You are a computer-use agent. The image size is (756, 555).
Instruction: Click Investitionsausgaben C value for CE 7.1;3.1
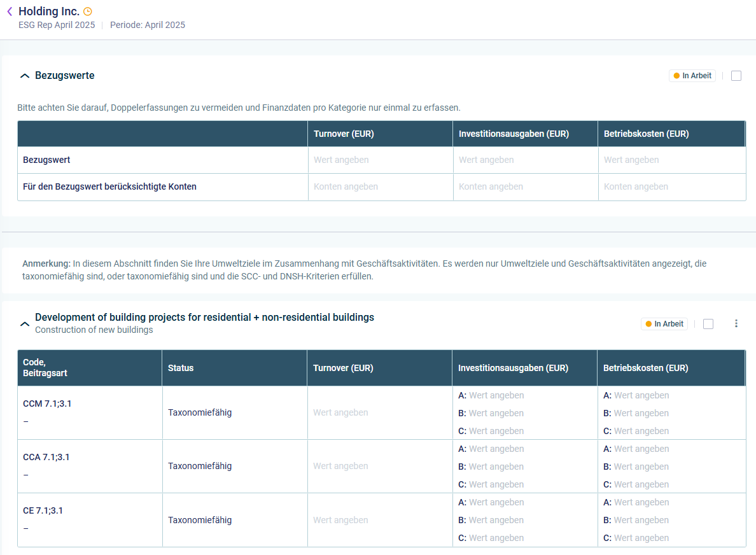tap(496, 538)
